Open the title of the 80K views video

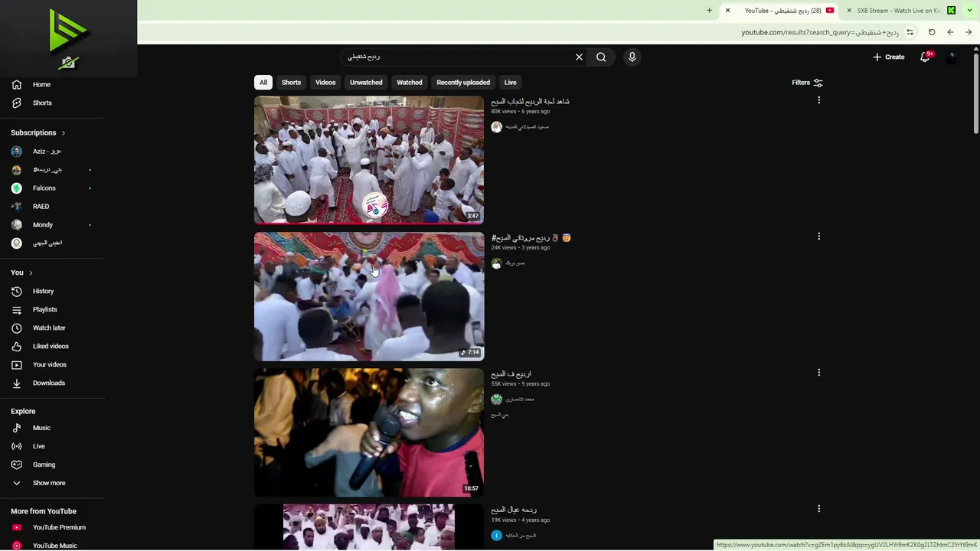(x=531, y=101)
